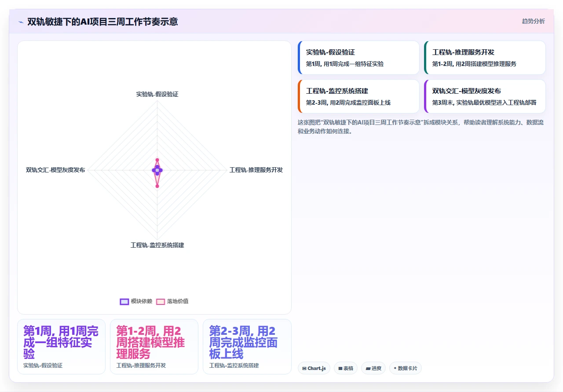Click 第1周, 用1周完成一组特征实验 subtitle text

click(x=345, y=64)
